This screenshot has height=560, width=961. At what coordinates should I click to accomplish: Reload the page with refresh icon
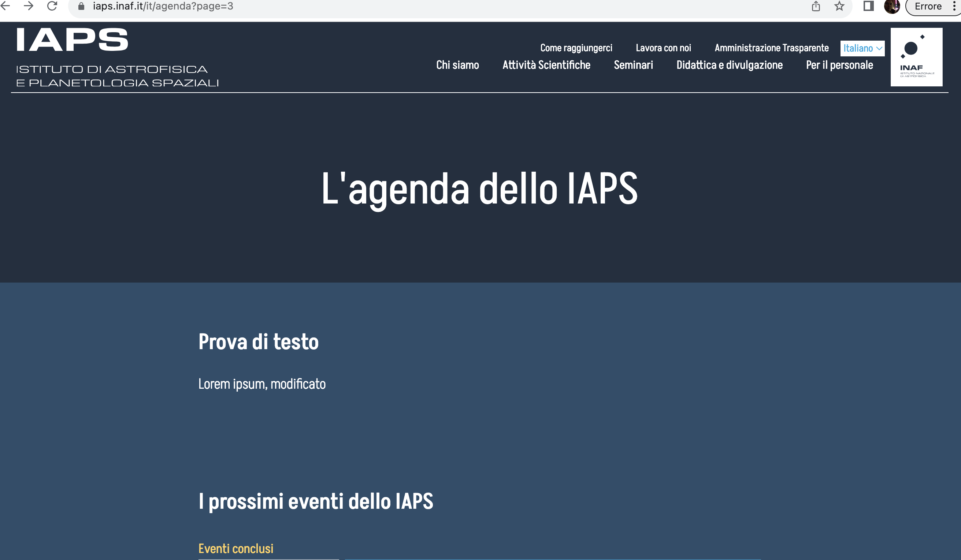pos(52,6)
